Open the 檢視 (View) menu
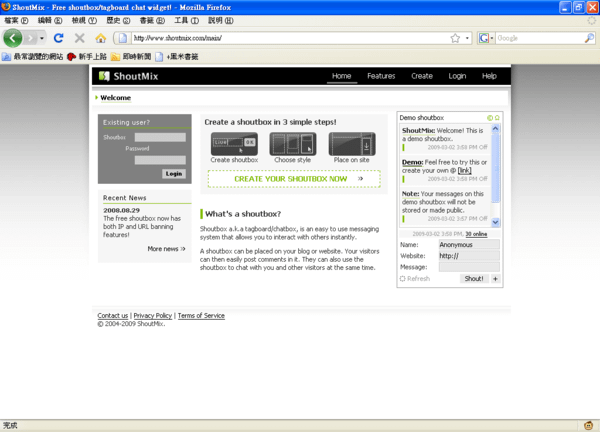The image size is (600, 432). click(84, 21)
